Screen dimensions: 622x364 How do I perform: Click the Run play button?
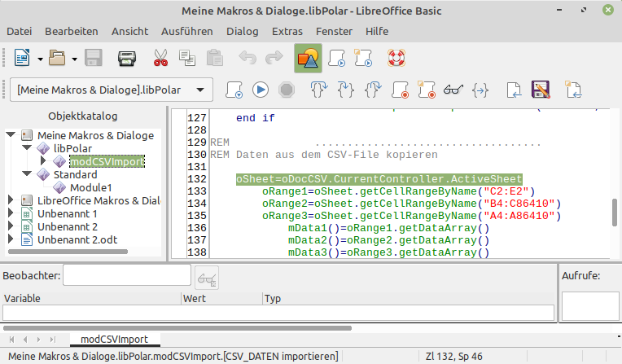[x=261, y=90]
